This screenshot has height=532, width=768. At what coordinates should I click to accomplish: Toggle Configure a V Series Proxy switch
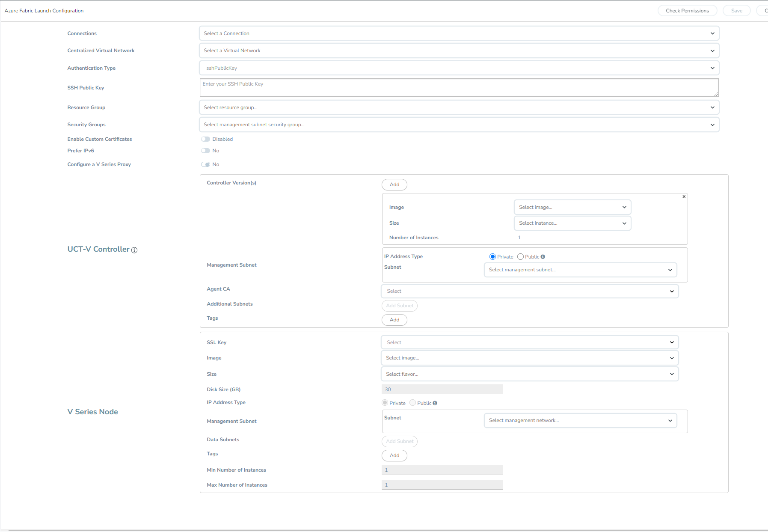click(206, 164)
